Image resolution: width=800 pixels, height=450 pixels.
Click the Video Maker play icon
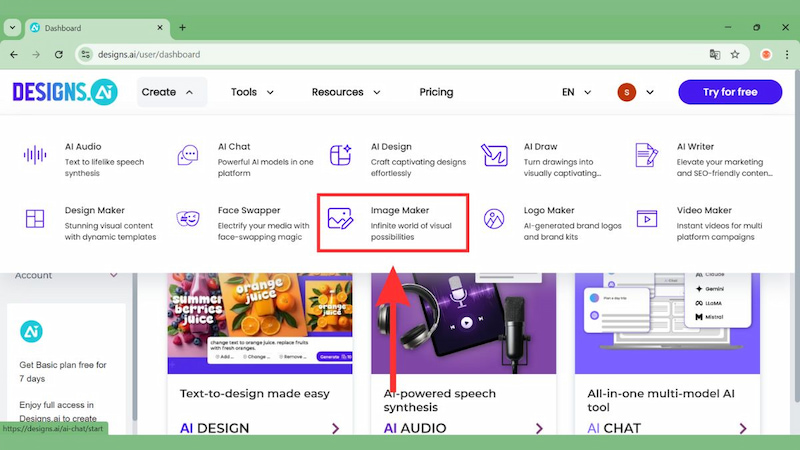(x=646, y=218)
